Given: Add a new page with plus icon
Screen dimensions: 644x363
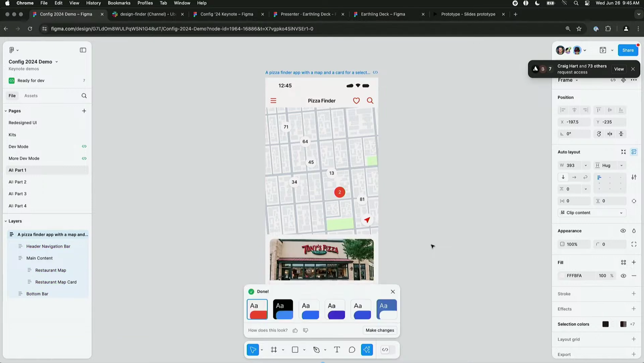Looking at the screenshot, I should click(84, 111).
